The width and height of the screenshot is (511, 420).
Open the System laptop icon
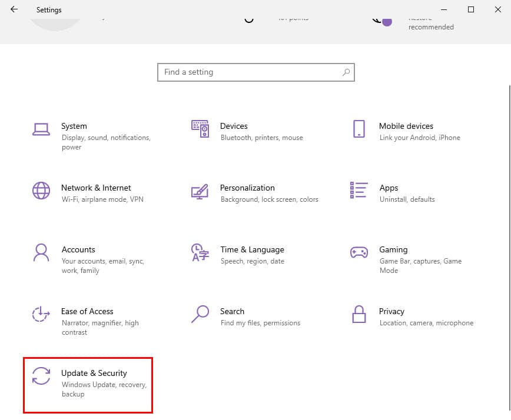pyautogui.click(x=41, y=129)
